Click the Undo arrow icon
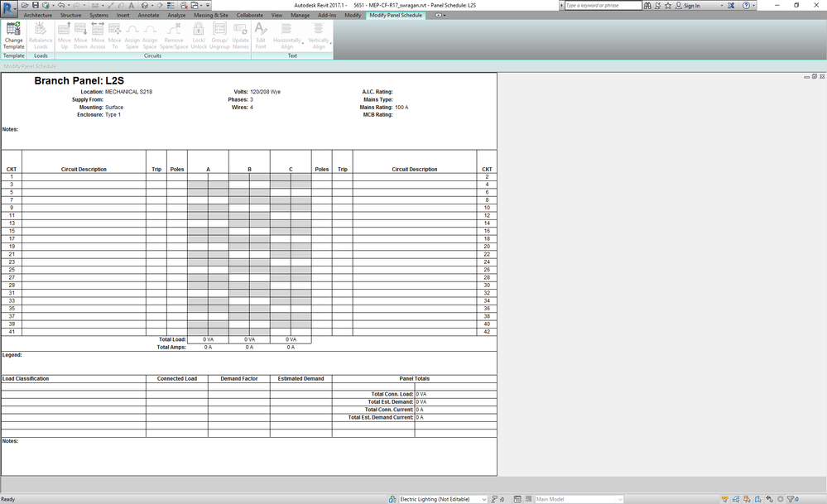 [x=61, y=5]
